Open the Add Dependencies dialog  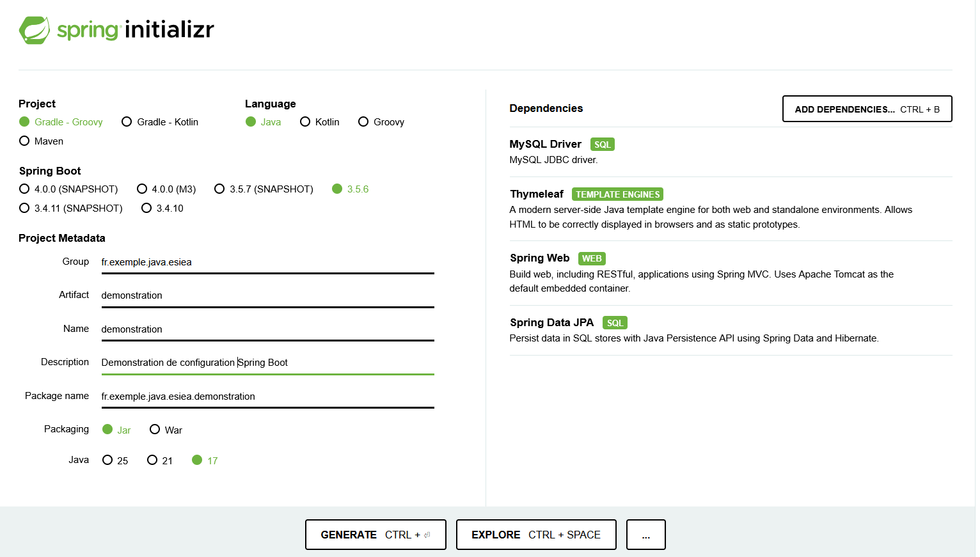(x=867, y=109)
